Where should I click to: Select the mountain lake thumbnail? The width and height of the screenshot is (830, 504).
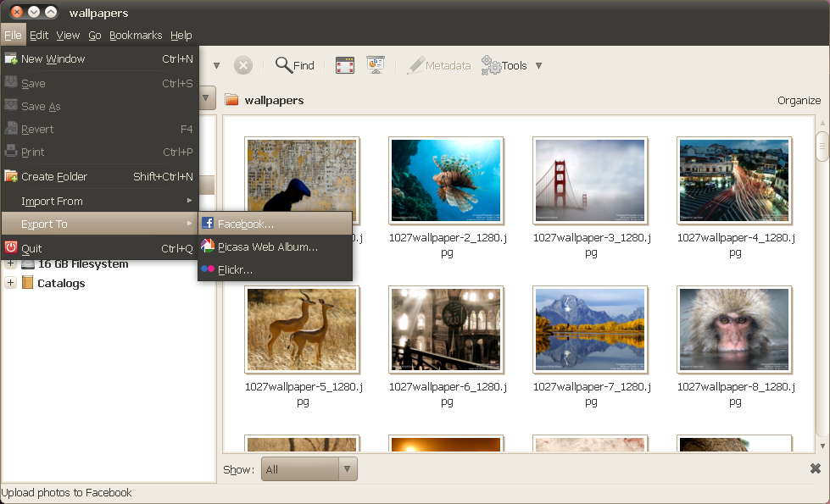(590, 330)
